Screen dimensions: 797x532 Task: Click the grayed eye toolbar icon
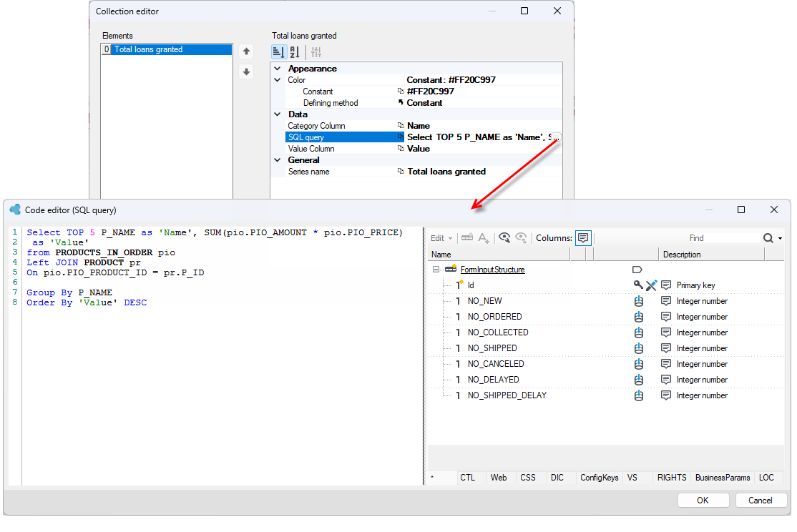[521, 238]
